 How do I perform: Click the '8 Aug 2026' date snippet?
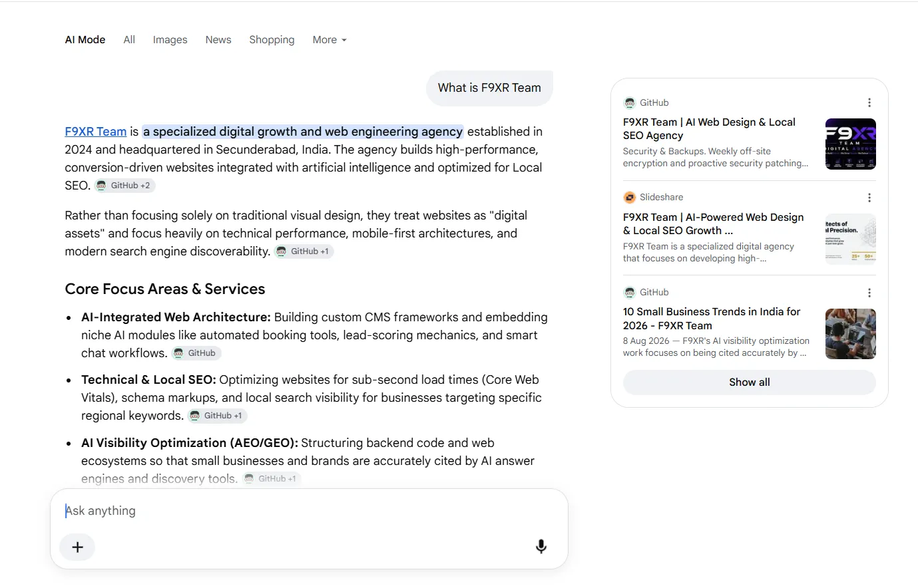click(x=646, y=341)
